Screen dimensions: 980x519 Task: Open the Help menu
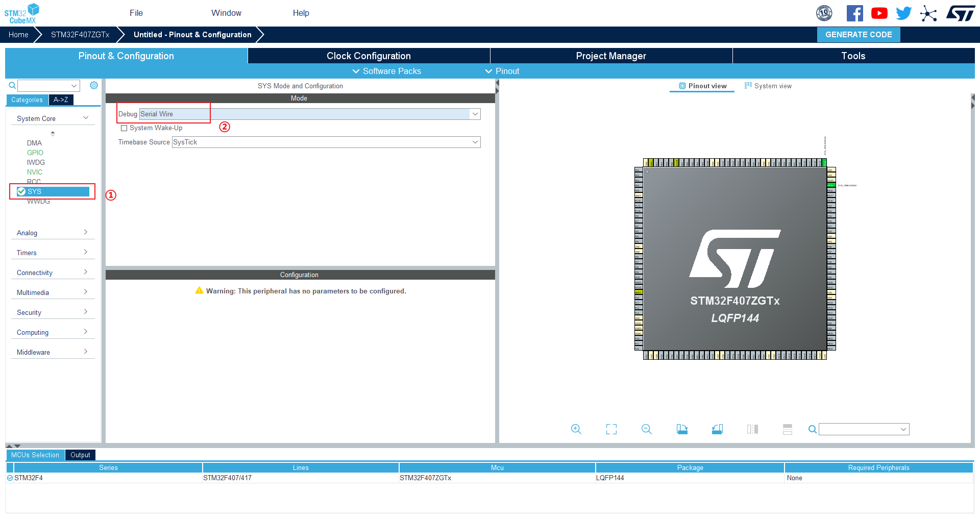tap(301, 13)
